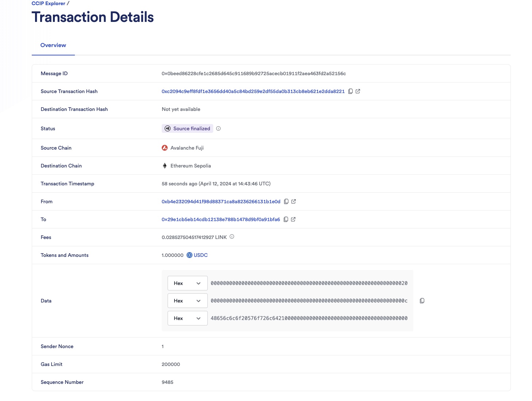Click the Source finalized status badge
532x401 pixels.
point(187,128)
